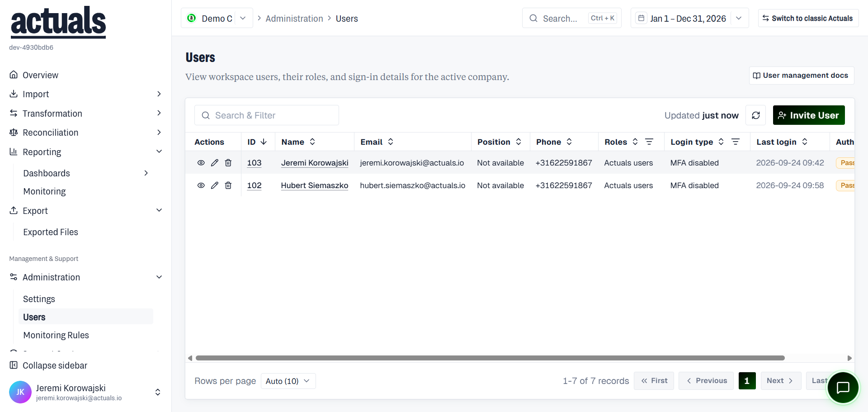Image resolution: width=868 pixels, height=412 pixels.
Task: Open the date range picker
Action: coord(689,18)
